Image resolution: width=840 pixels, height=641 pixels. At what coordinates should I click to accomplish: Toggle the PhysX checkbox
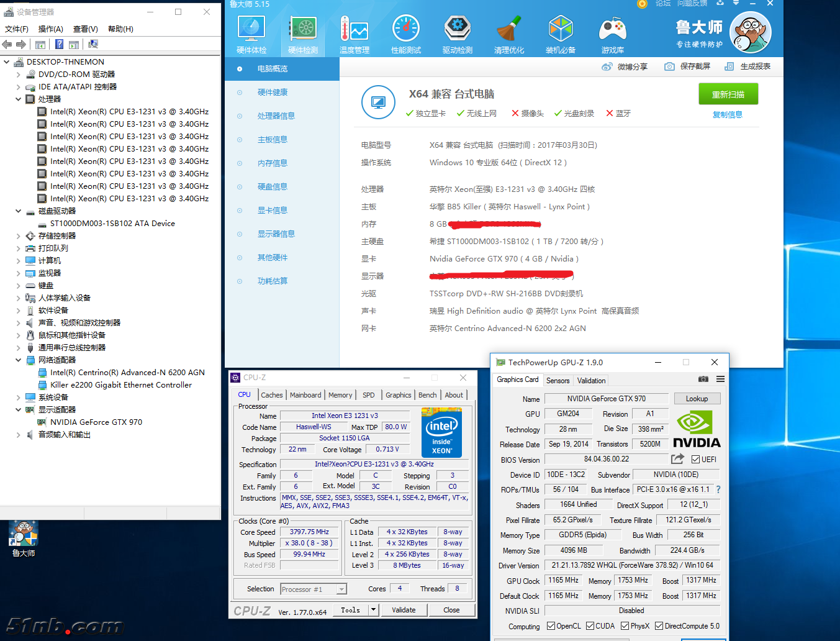pyautogui.click(x=625, y=626)
